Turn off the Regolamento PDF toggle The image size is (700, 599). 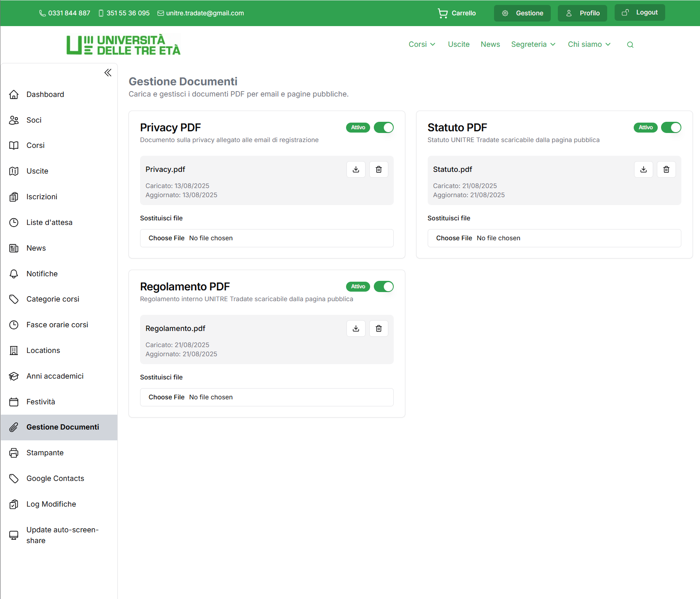pyautogui.click(x=383, y=286)
